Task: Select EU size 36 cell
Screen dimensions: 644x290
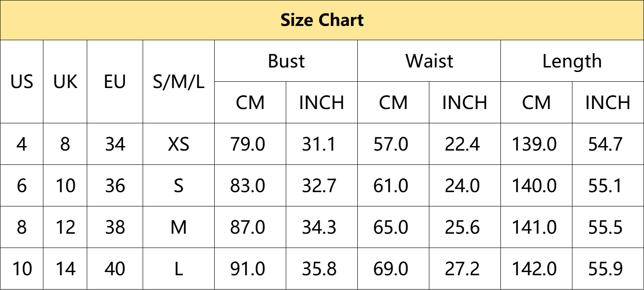Action: pyautogui.click(x=115, y=186)
